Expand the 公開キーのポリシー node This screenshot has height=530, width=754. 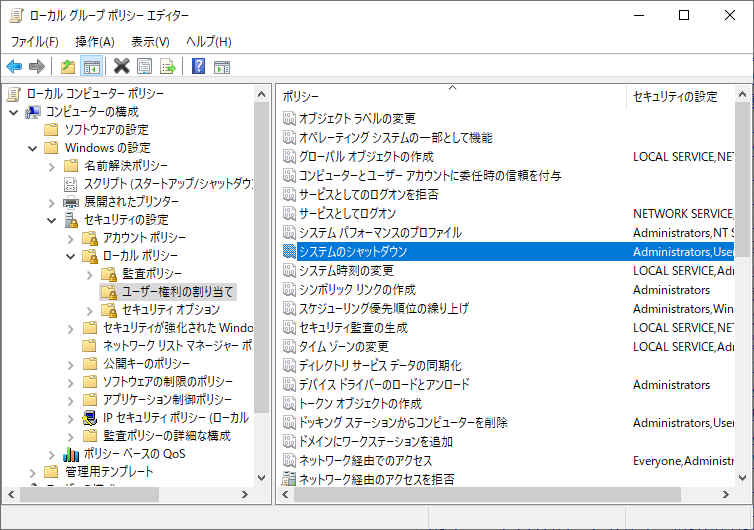click(71, 365)
